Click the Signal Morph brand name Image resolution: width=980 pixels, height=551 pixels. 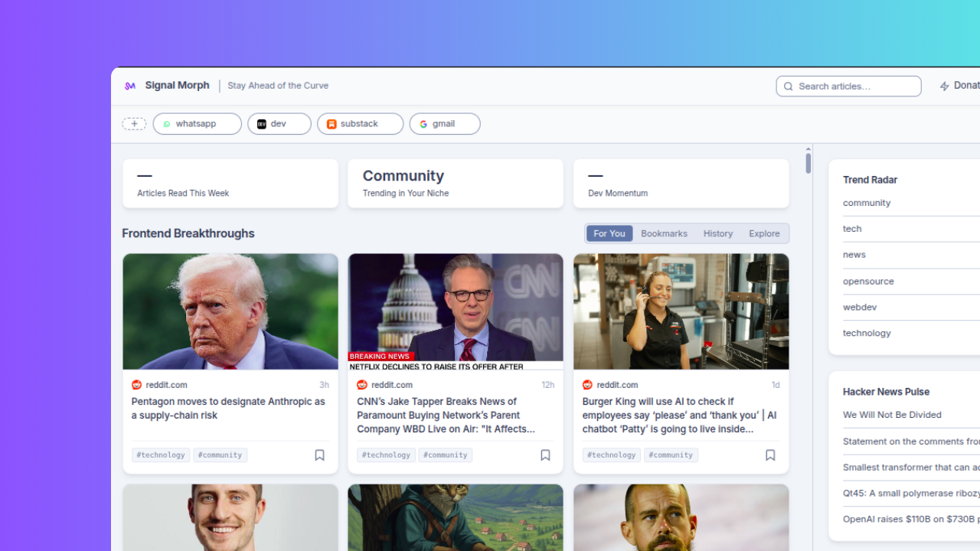[x=177, y=86]
